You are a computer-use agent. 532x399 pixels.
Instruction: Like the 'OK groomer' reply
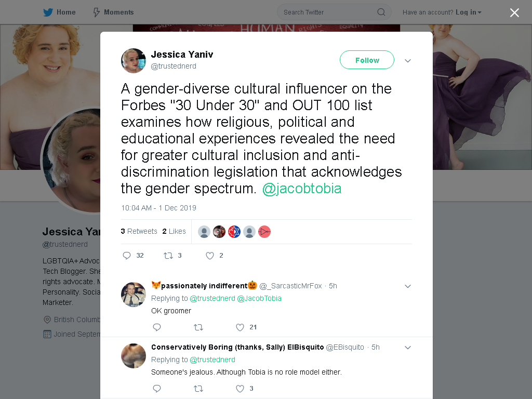coord(240,327)
